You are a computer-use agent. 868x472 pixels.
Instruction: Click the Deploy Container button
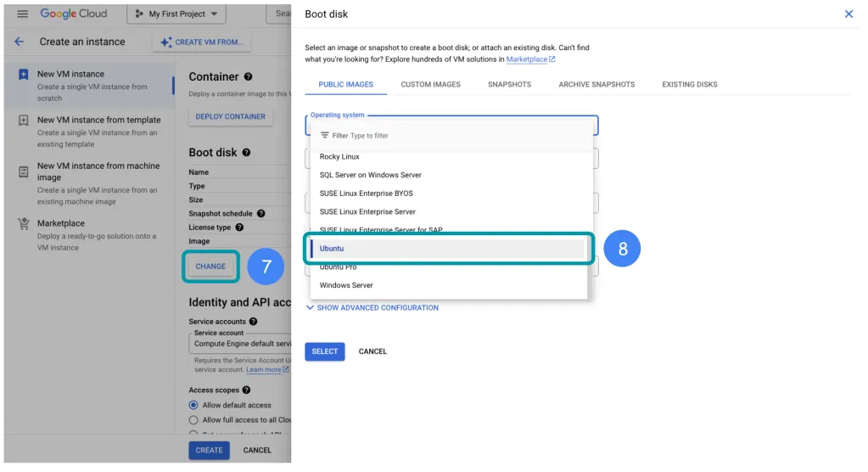[x=230, y=116]
